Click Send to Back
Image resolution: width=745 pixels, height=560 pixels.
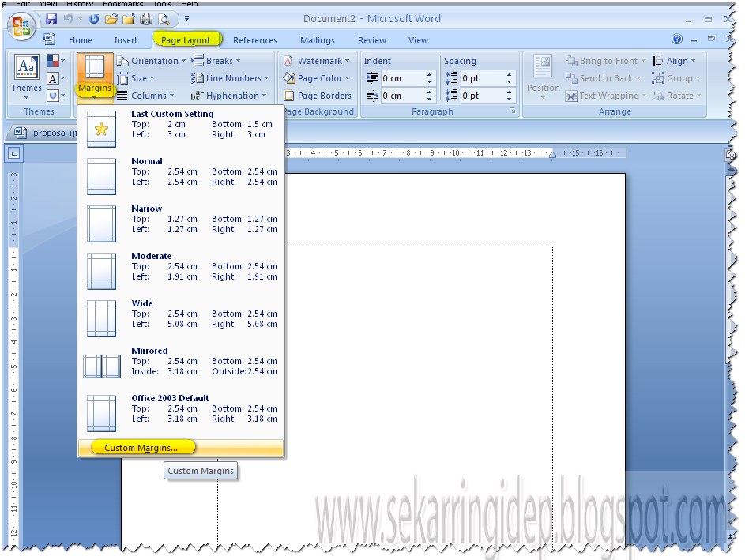click(603, 78)
